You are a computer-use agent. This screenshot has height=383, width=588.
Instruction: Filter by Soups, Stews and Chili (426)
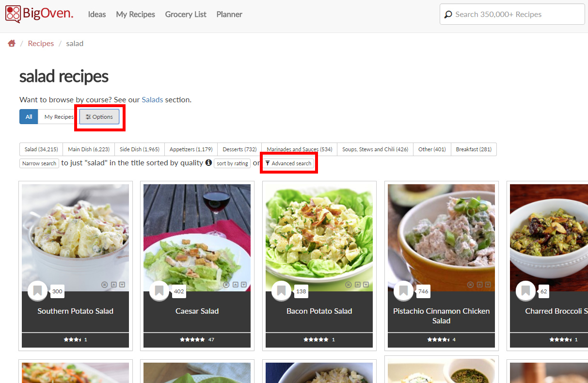pos(375,149)
